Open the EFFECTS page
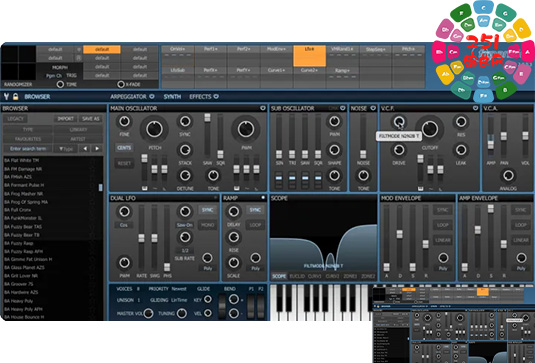The width and height of the screenshot is (535, 363). [200, 97]
